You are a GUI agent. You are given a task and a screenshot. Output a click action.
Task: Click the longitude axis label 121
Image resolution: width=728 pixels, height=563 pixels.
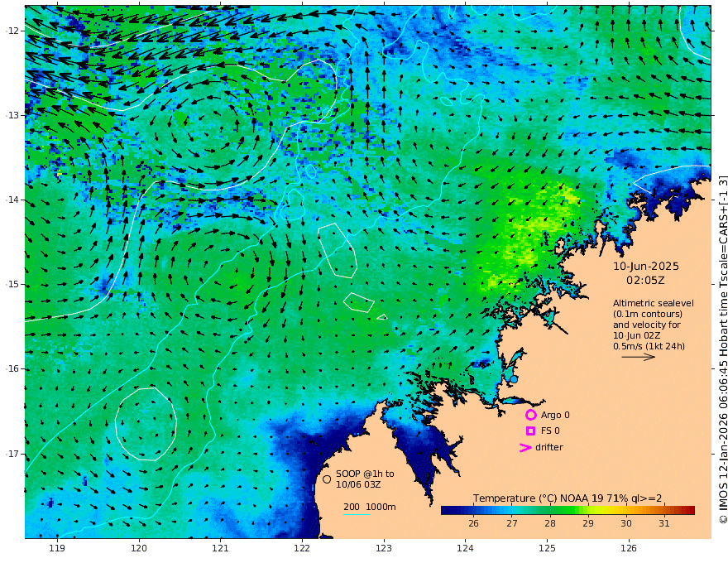[221, 549]
